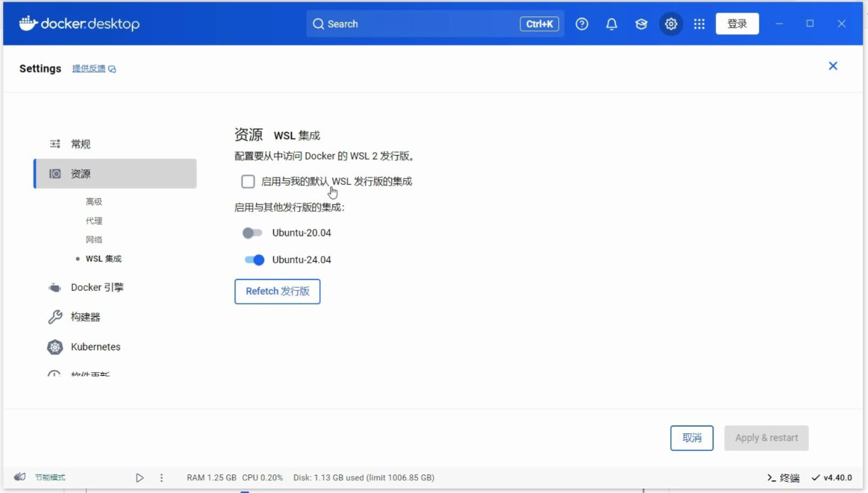Image resolution: width=868 pixels, height=493 pixels.
Task: Click the v4.40.0 version label
Action: click(x=837, y=477)
